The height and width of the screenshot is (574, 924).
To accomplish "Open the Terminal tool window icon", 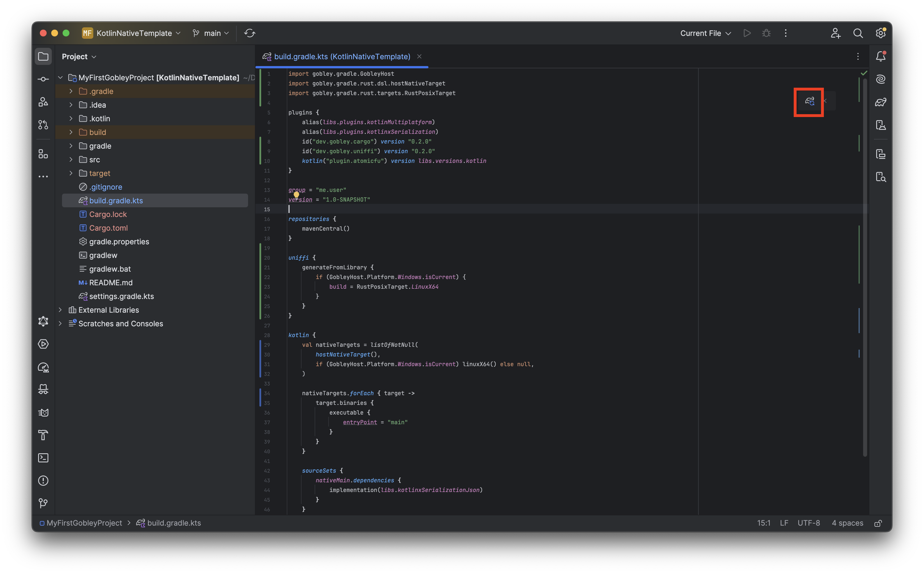I will (x=43, y=458).
